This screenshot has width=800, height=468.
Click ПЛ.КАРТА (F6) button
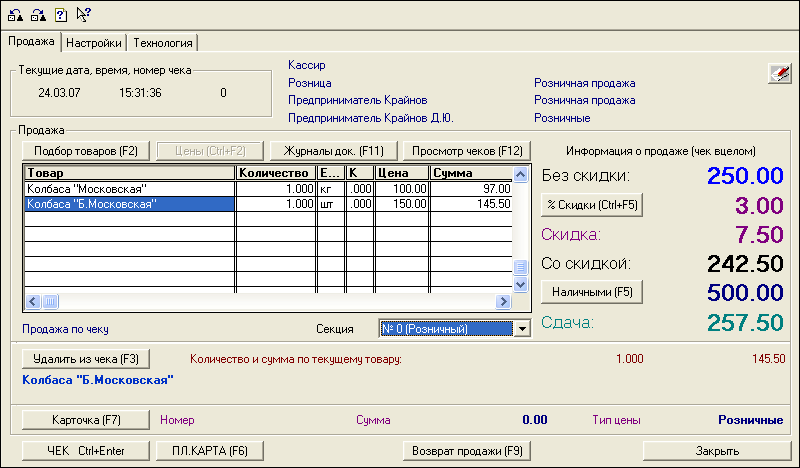[210, 451]
